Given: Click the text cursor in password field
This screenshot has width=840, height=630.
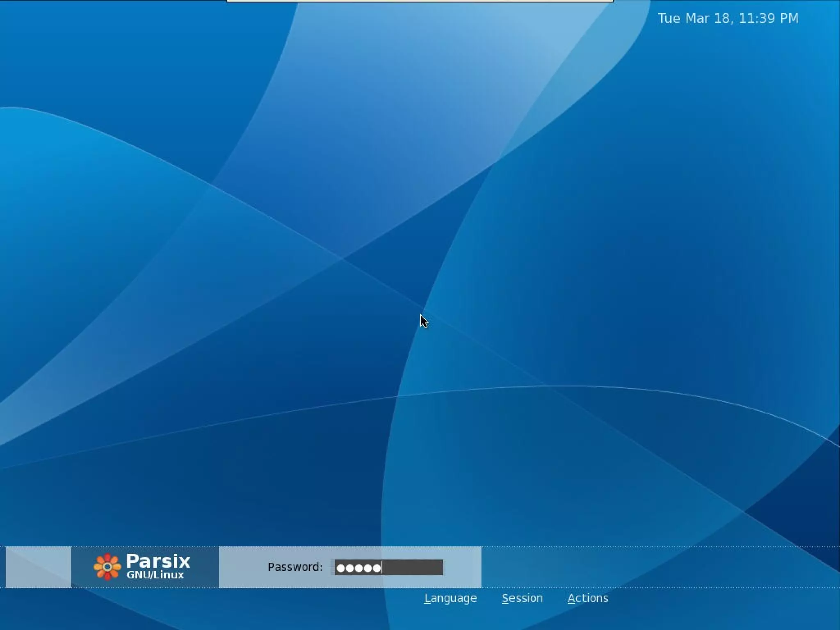Looking at the screenshot, I should 382,568.
